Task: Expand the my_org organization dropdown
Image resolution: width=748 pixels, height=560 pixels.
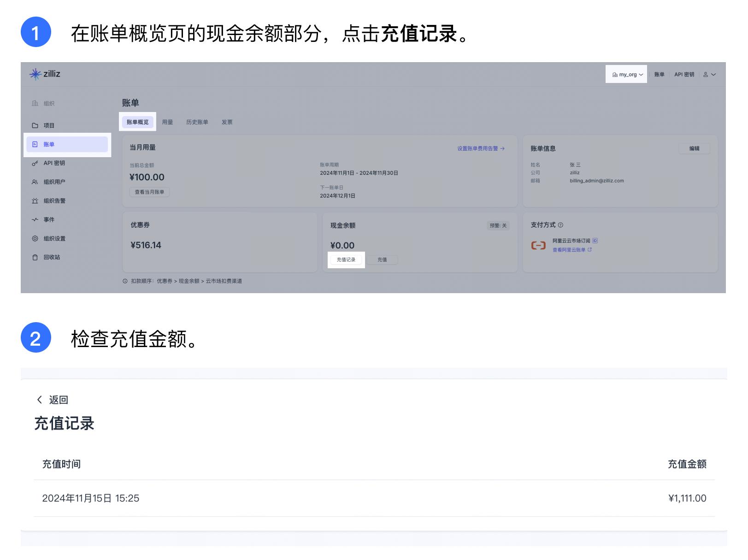Action: (x=627, y=74)
